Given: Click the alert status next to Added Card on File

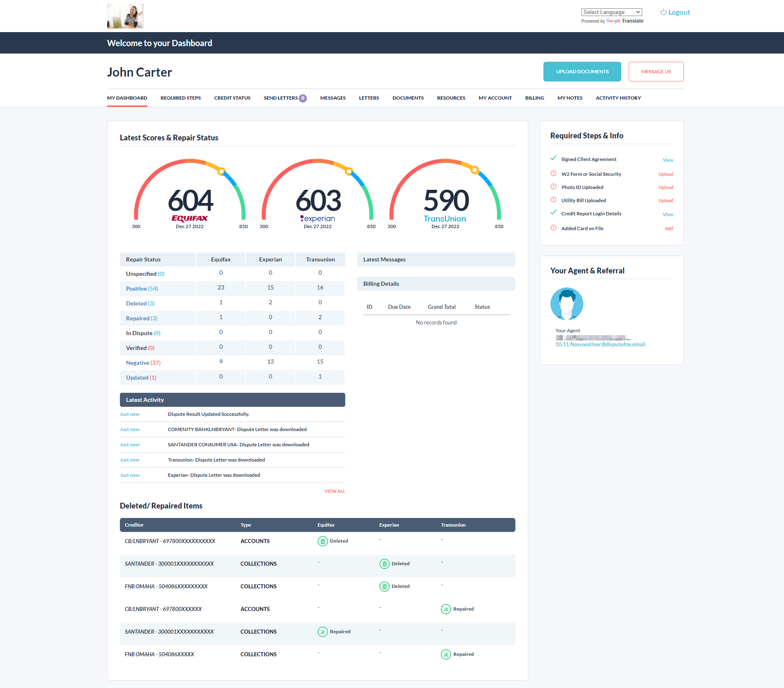Looking at the screenshot, I should [x=554, y=228].
